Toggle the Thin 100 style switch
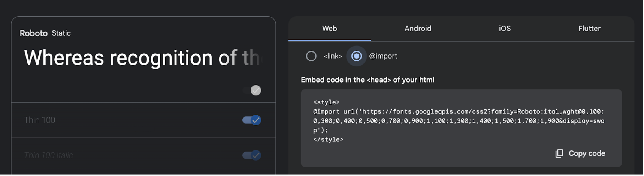Image resolution: width=644 pixels, height=176 pixels. point(252,120)
